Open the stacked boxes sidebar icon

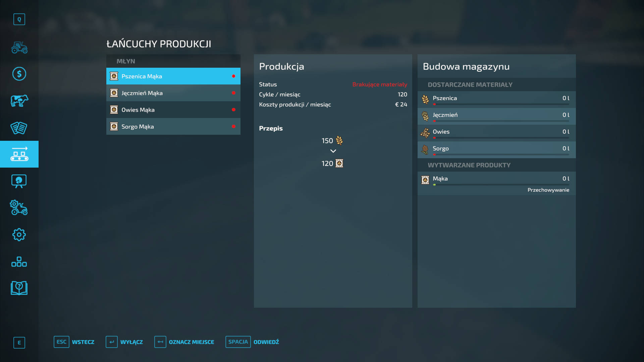pyautogui.click(x=19, y=261)
